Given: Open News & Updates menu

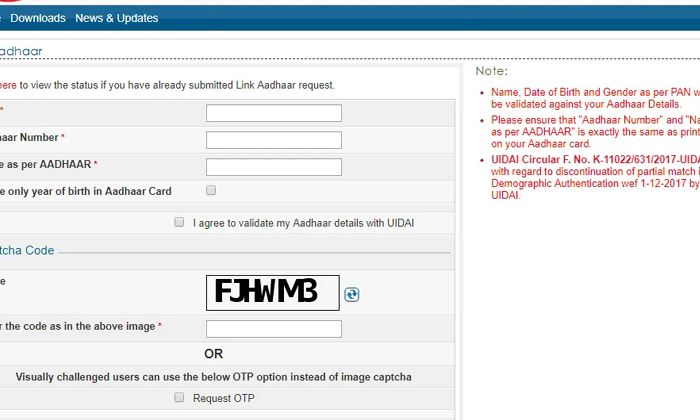Looking at the screenshot, I should 117,18.
